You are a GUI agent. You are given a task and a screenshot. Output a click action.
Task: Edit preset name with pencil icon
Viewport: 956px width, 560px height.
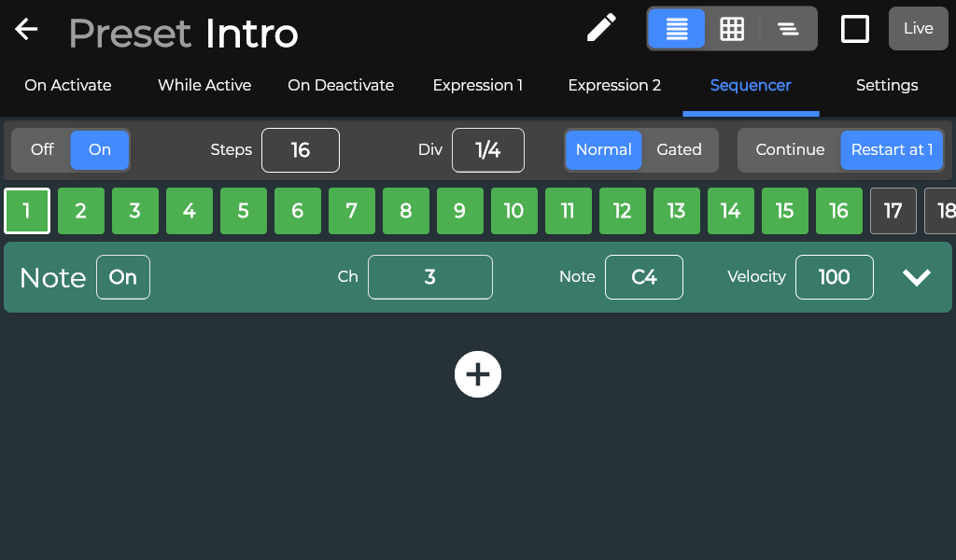click(x=601, y=28)
